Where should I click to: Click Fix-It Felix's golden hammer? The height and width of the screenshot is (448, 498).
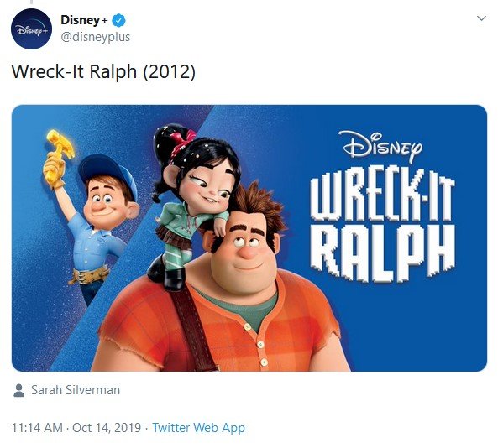(x=60, y=147)
